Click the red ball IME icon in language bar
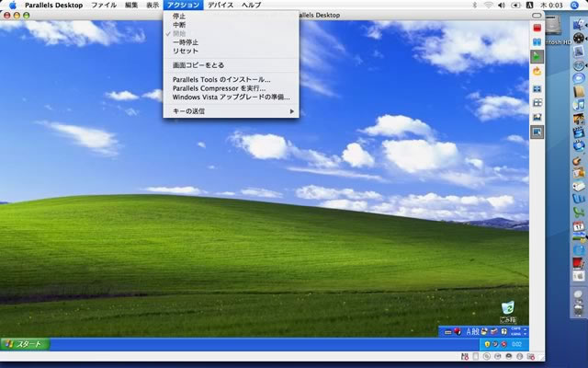 tap(457, 331)
